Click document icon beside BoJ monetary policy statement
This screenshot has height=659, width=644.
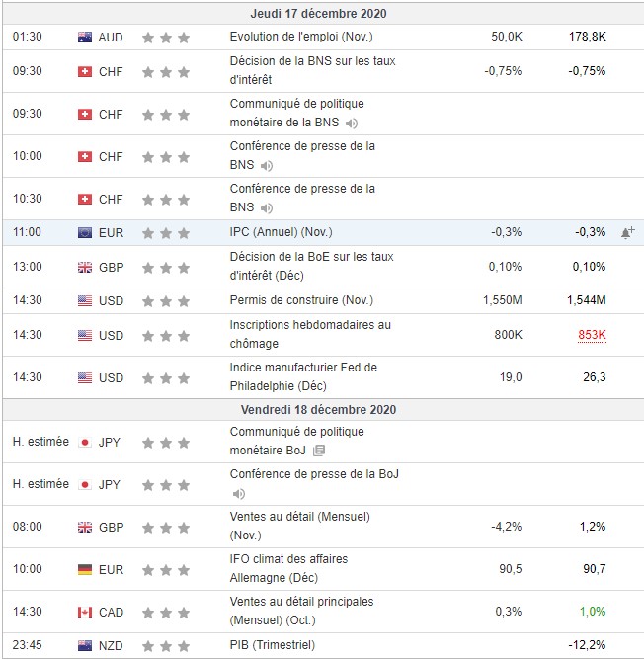(x=318, y=451)
